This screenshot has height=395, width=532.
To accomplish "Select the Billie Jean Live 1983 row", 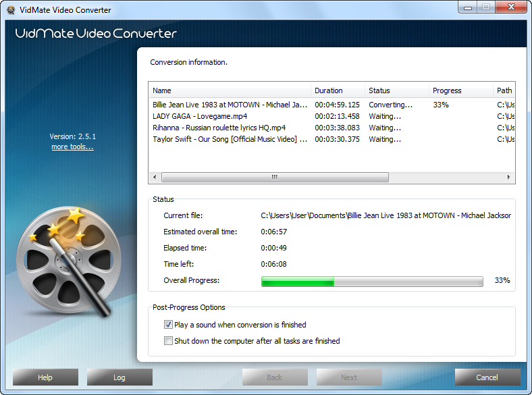I will [x=331, y=105].
